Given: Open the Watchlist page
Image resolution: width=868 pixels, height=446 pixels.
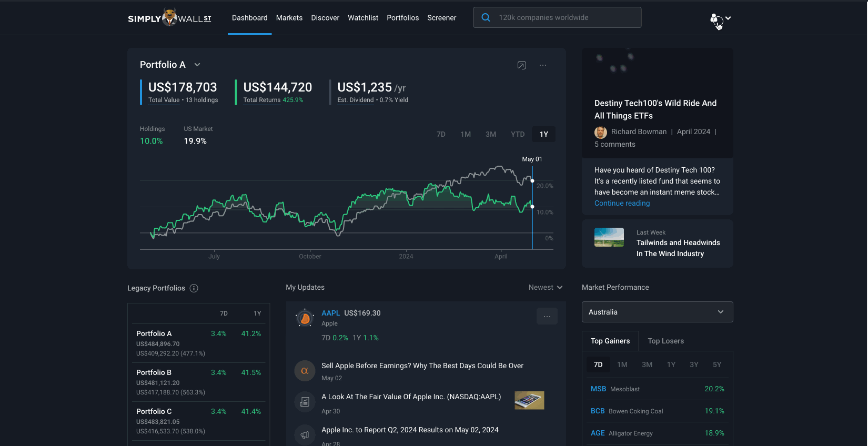Looking at the screenshot, I should (363, 18).
